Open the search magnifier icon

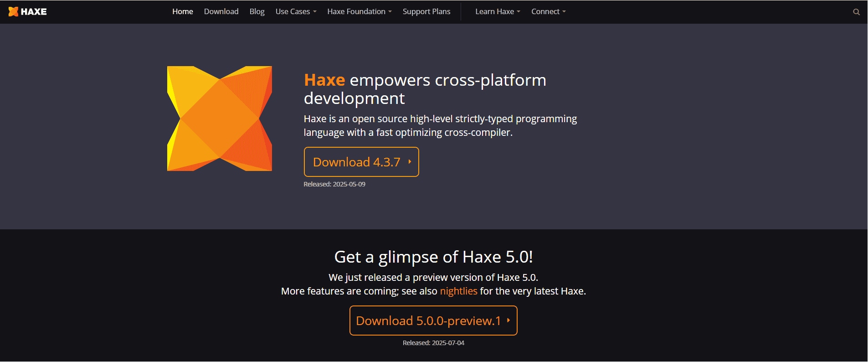click(856, 12)
